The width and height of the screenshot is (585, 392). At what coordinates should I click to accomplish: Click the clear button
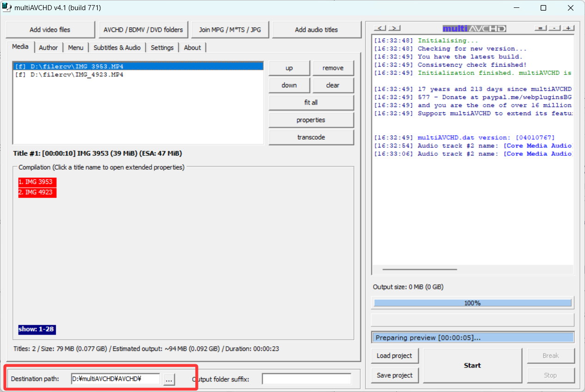point(333,85)
